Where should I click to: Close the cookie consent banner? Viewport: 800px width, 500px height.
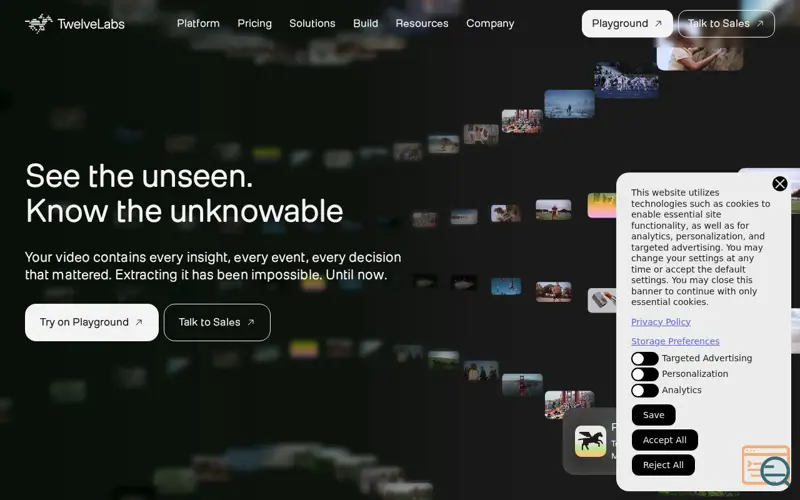click(780, 184)
